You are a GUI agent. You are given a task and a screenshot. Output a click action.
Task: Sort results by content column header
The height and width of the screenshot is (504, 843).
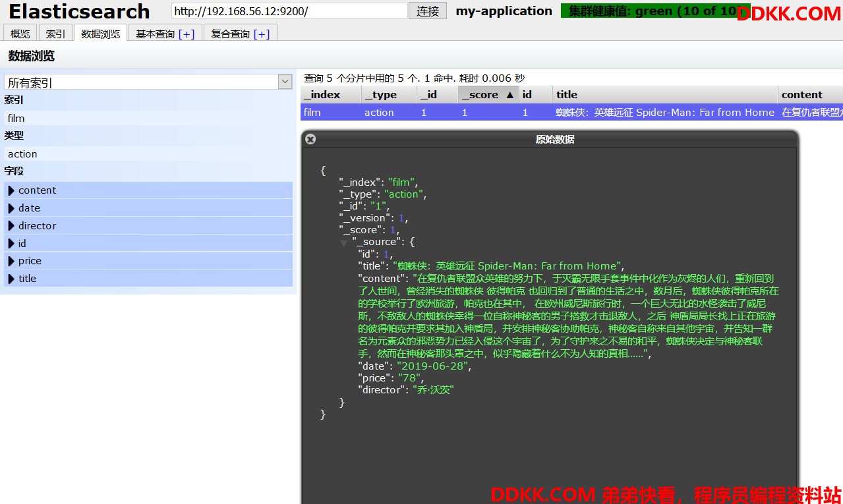pos(811,95)
